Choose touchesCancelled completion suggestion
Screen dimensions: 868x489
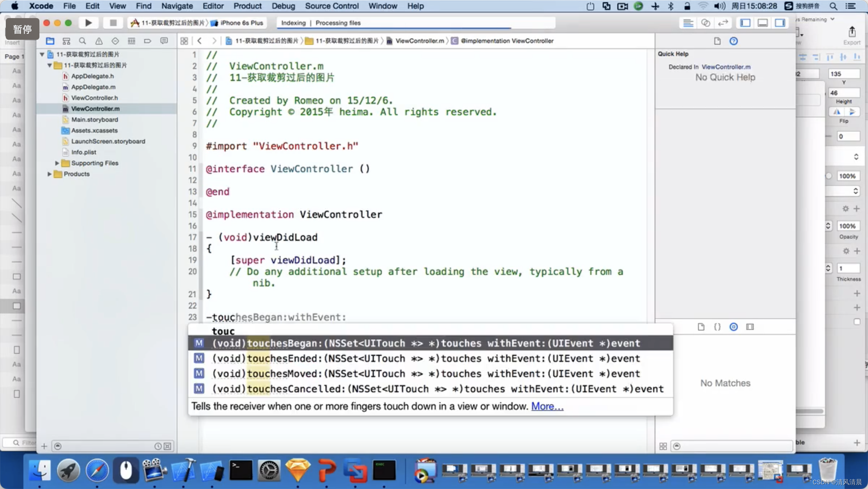[x=430, y=388]
